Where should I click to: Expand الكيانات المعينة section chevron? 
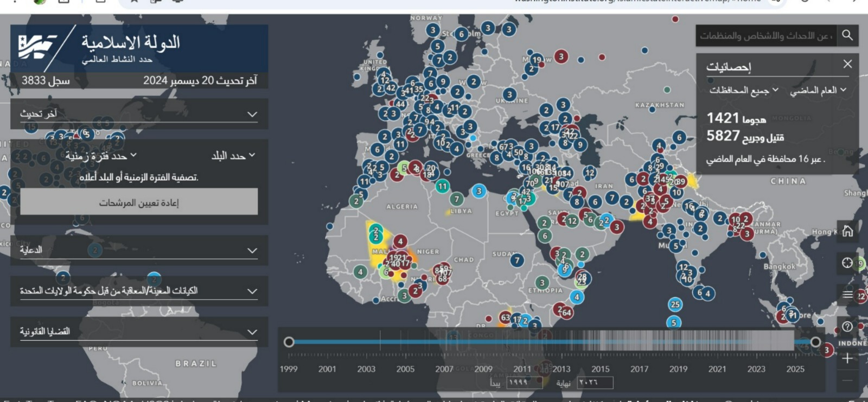pyautogui.click(x=252, y=291)
